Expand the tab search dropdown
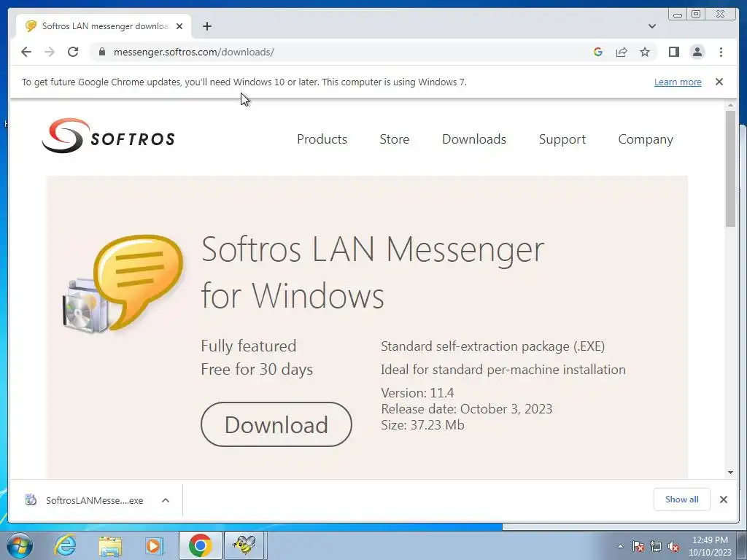Screen dimensions: 747x560 [651, 26]
